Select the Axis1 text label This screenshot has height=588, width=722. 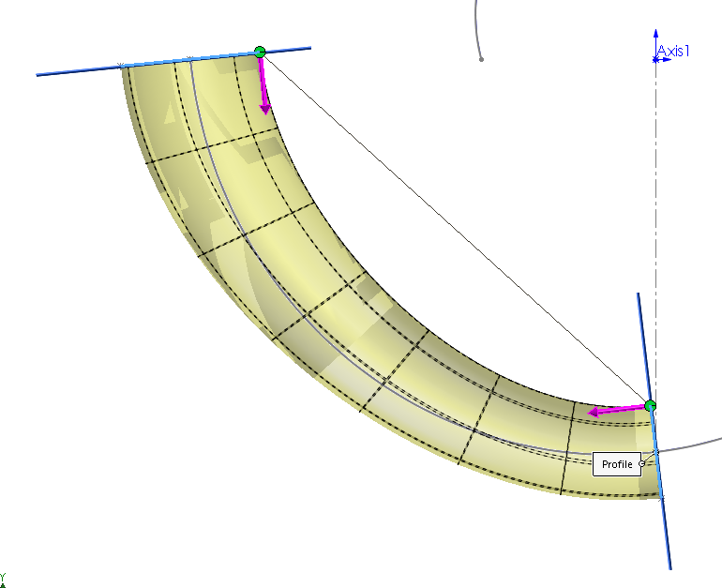(x=673, y=51)
